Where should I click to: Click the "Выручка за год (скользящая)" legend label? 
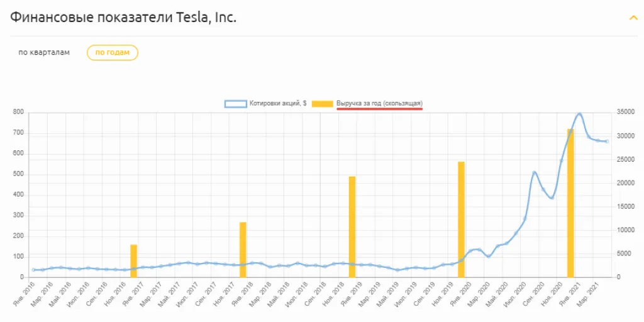pyautogui.click(x=379, y=103)
